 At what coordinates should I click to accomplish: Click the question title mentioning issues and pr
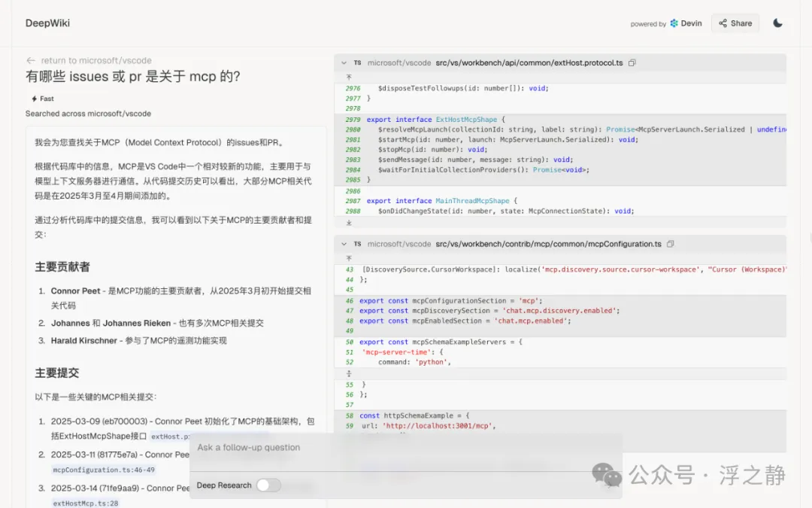point(133,77)
